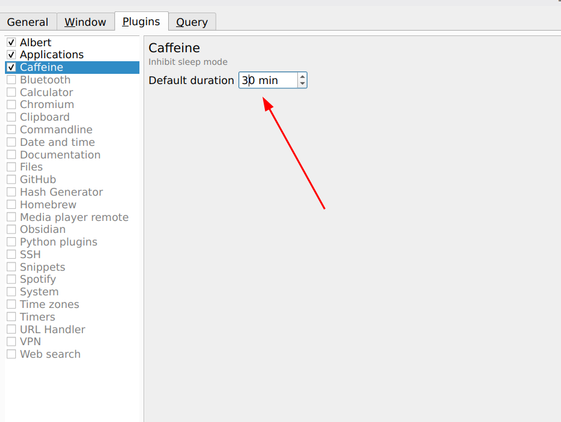
Task: Select the Albert row in plugin list
Action: tap(72, 42)
